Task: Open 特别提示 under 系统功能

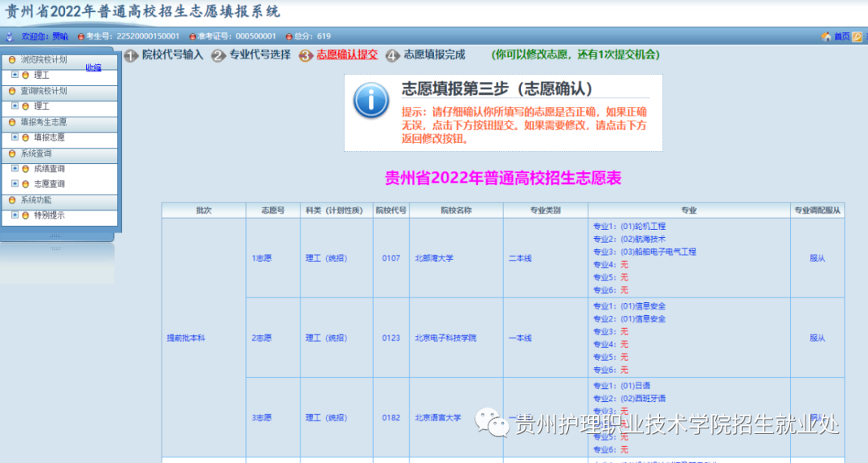Action: (49, 215)
